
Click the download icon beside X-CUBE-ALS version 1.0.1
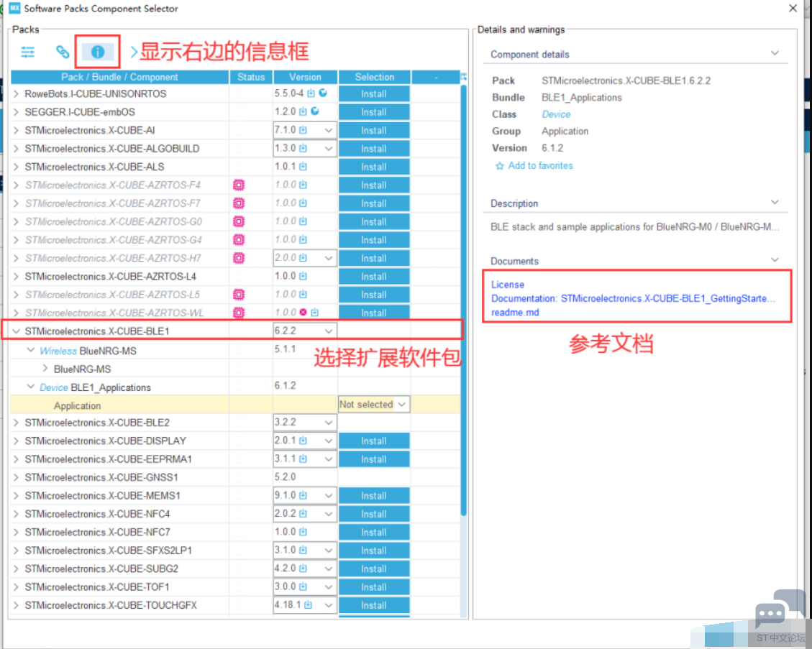pyautogui.click(x=303, y=167)
